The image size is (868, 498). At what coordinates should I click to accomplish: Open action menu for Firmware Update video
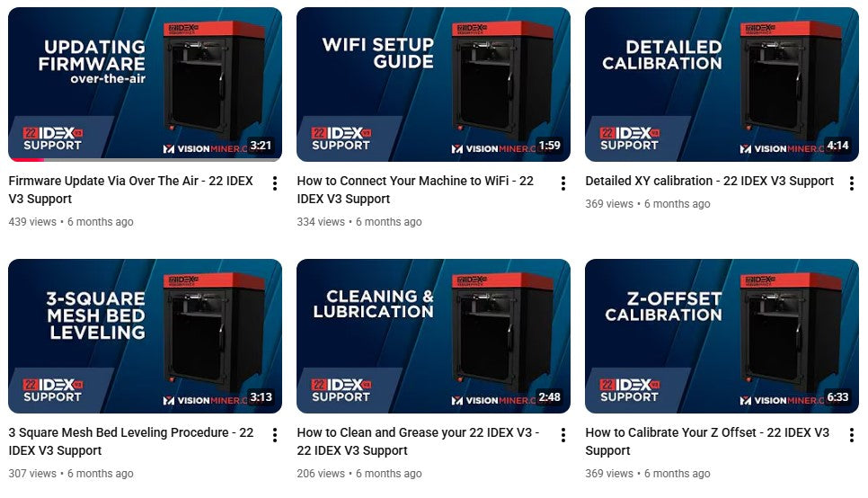[x=275, y=183]
